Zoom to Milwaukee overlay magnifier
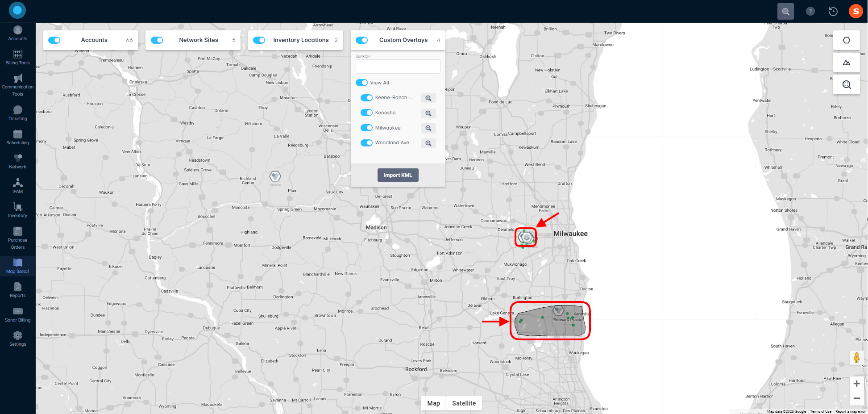Viewport: 868px width, 414px height. click(x=428, y=128)
